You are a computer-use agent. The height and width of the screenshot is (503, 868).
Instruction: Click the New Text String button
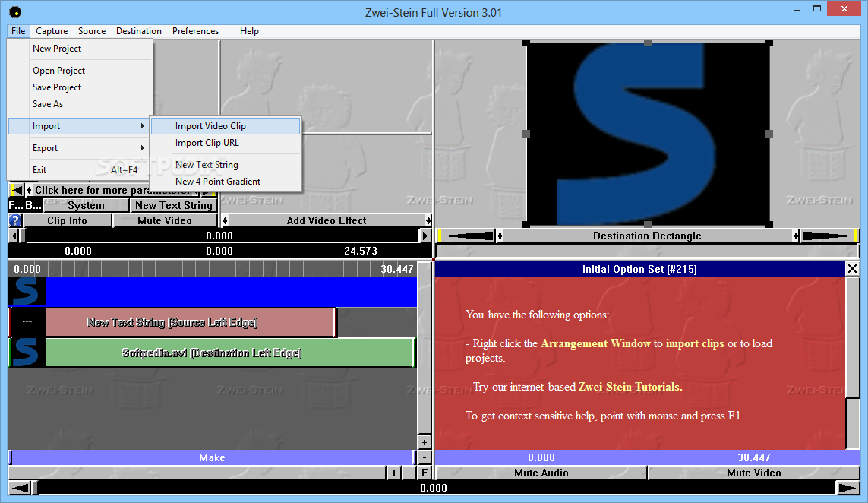point(174,205)
